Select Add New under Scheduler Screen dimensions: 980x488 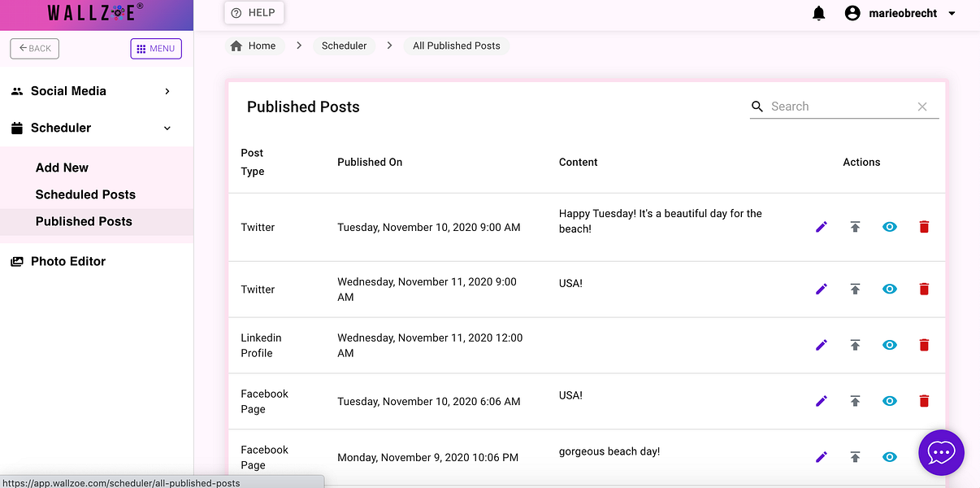pos(62,168)
